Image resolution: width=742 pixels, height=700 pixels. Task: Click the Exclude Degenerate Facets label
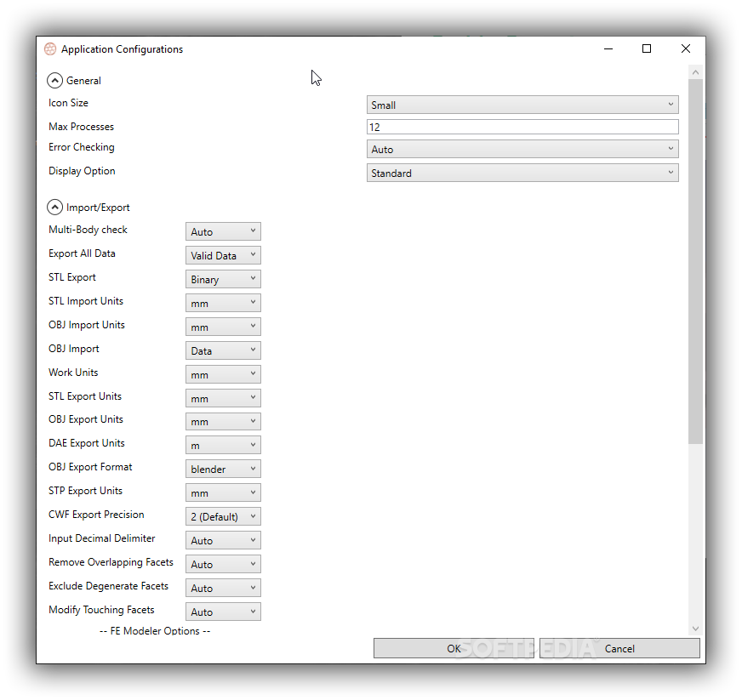[108, 586]
